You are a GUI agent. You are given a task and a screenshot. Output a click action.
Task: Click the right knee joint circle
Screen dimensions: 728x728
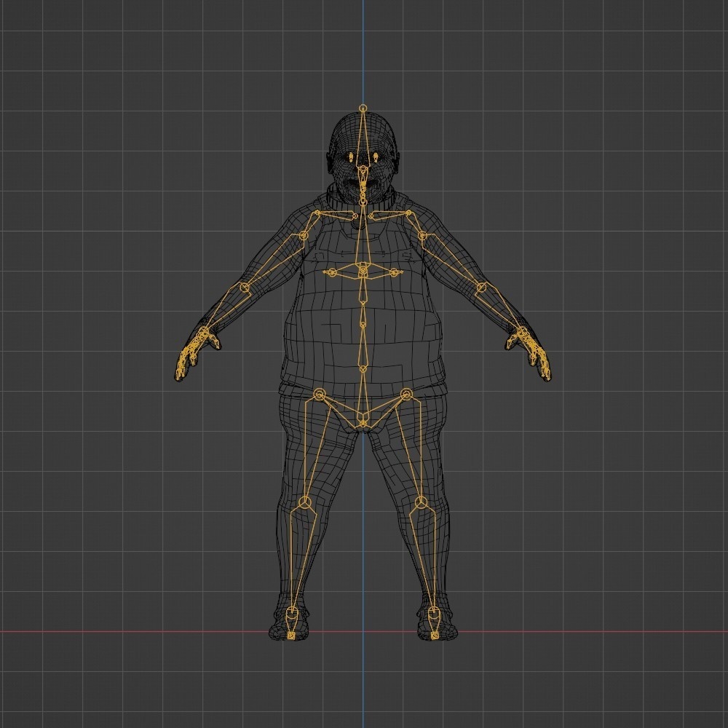(x=421, y=502)
